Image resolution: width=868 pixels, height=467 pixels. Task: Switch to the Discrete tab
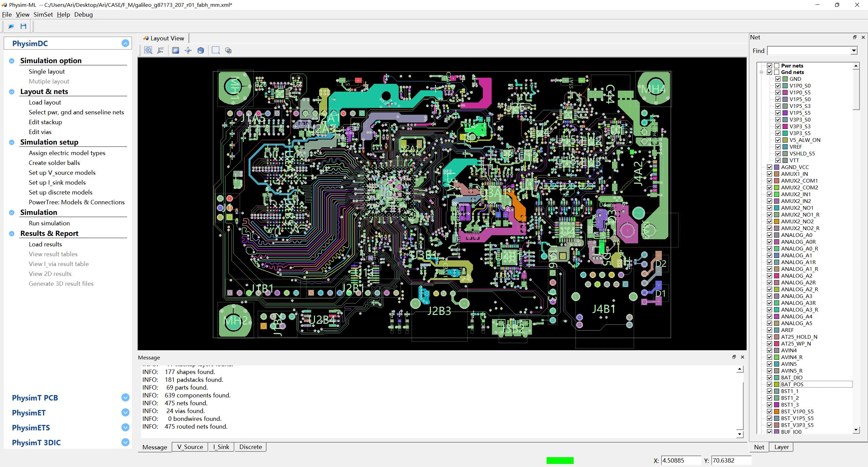tap(251, 447)
